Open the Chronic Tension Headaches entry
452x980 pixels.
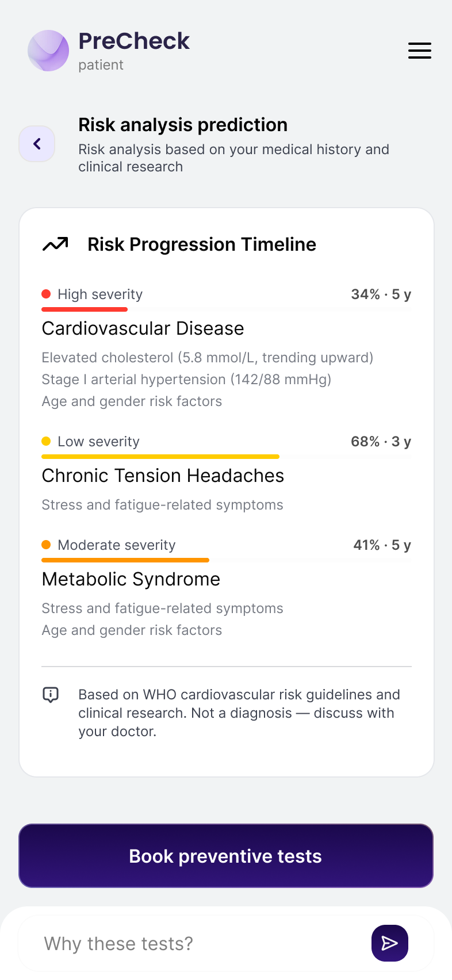tap(163, 476)
